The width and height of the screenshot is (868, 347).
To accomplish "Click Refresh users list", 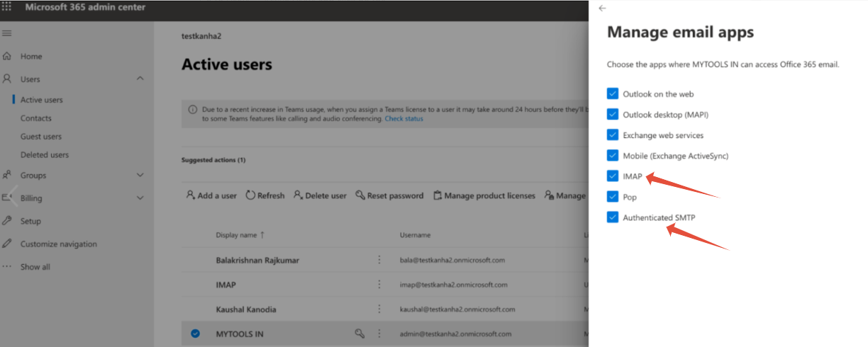I will [265, 195].
